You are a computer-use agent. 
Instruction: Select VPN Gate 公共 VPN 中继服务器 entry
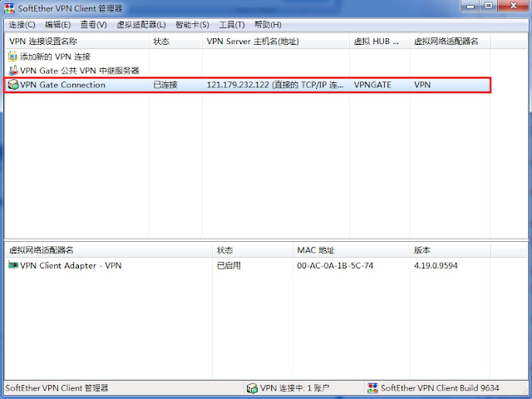coord(80,71)
